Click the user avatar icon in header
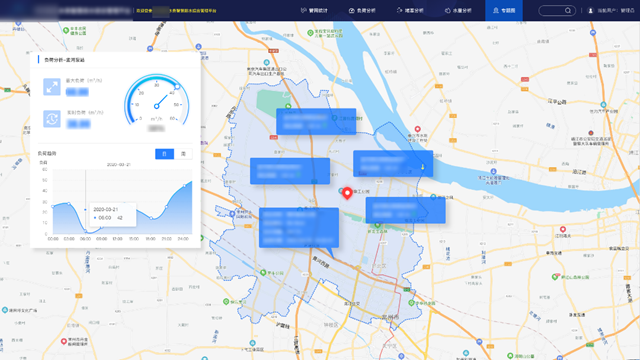Screen dimensions: 640x360 click(590, 11)
